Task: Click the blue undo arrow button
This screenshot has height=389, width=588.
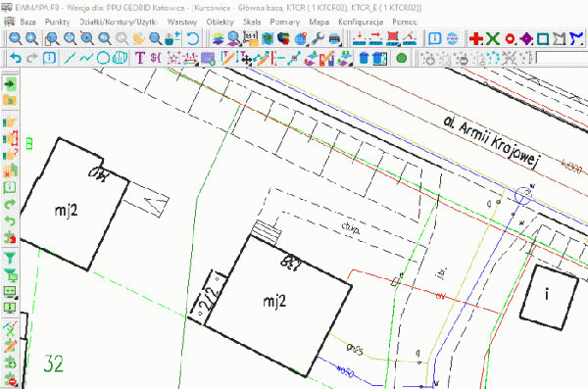Action: pyautogui.click(x=16, y=58)
